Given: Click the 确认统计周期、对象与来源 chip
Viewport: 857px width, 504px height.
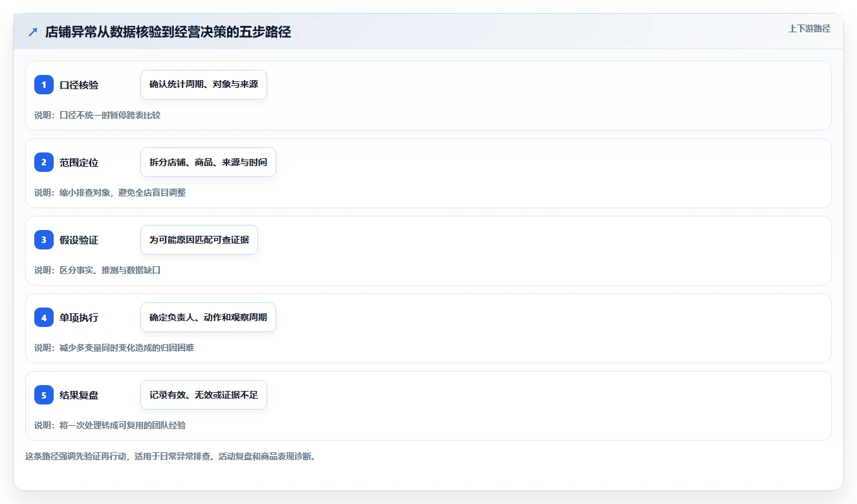Looking at the screenshot, I should tap(204, 85).
